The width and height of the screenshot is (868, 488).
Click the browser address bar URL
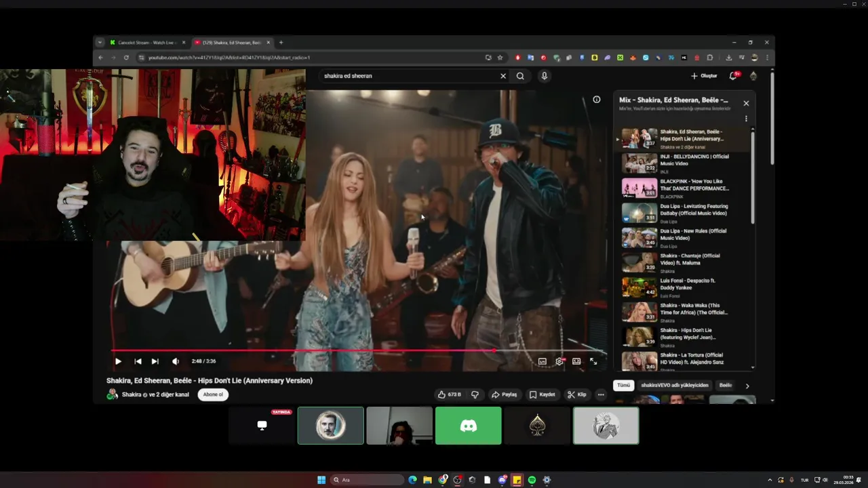[229, 58]
